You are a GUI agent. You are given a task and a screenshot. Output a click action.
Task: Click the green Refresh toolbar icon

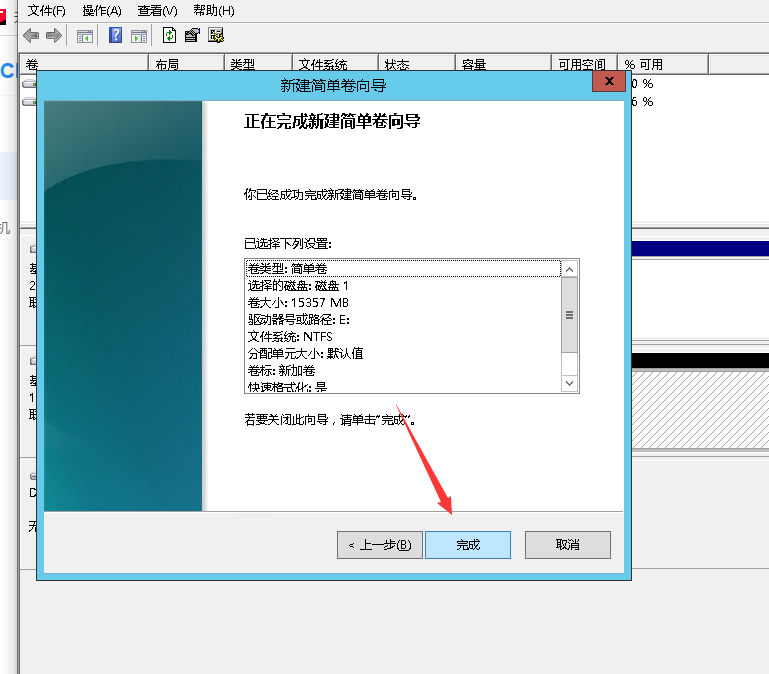coord(170,36)
